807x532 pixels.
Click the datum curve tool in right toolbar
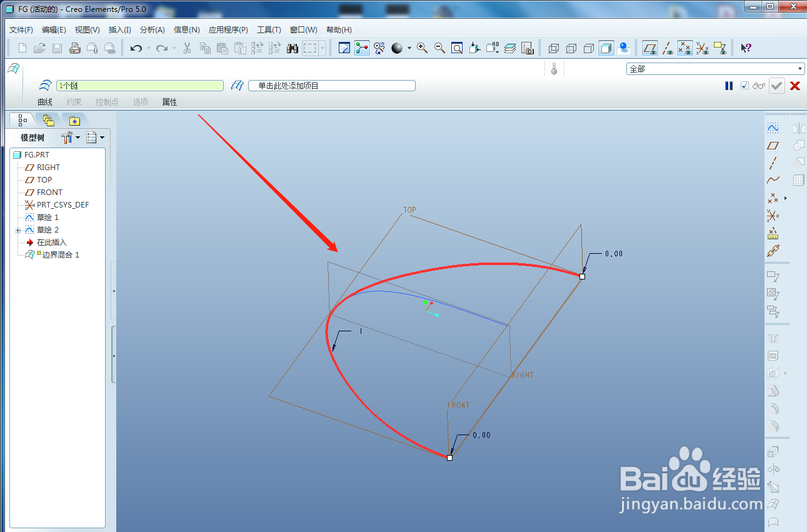point(773,180)
